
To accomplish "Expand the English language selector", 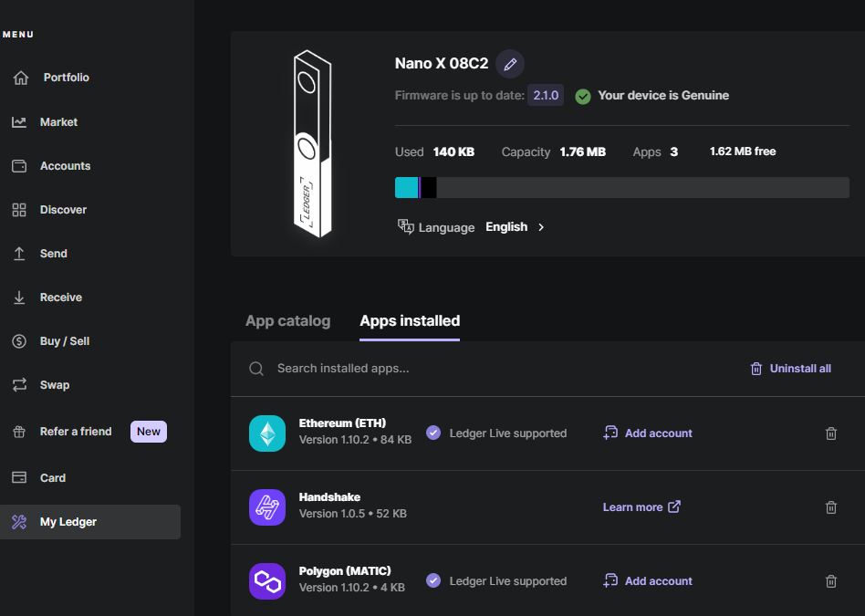I will (515, 227).
